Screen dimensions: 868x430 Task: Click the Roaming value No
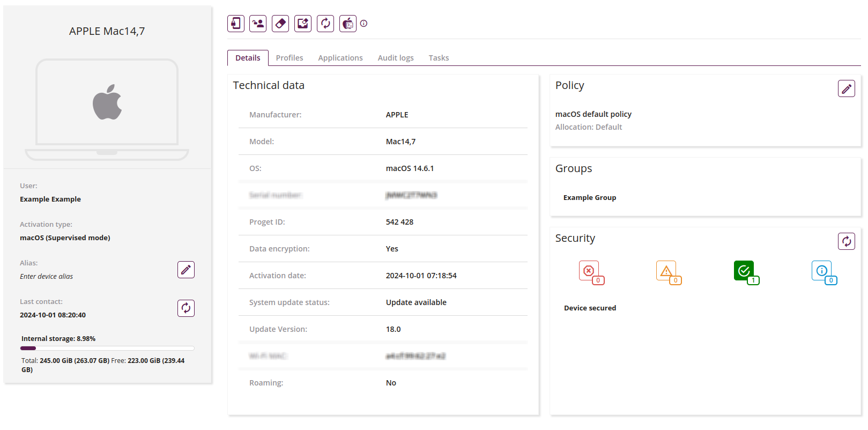pos(391,383)
